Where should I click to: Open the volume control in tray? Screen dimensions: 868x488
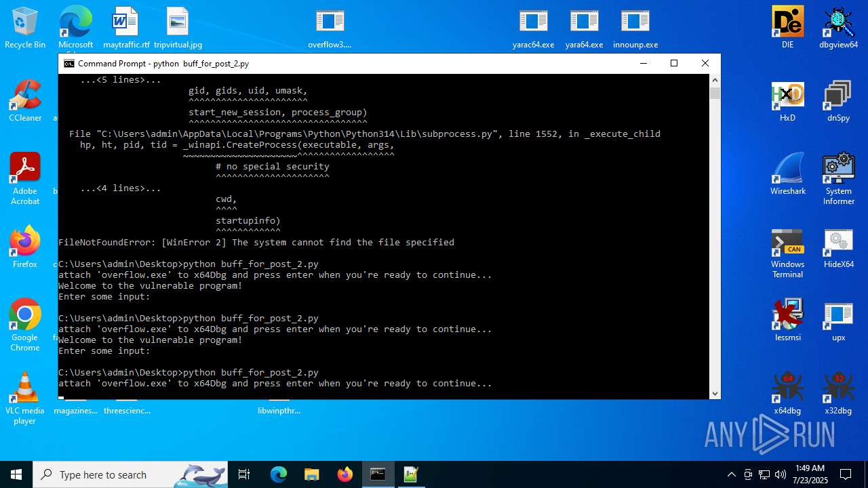click(780, 474)
